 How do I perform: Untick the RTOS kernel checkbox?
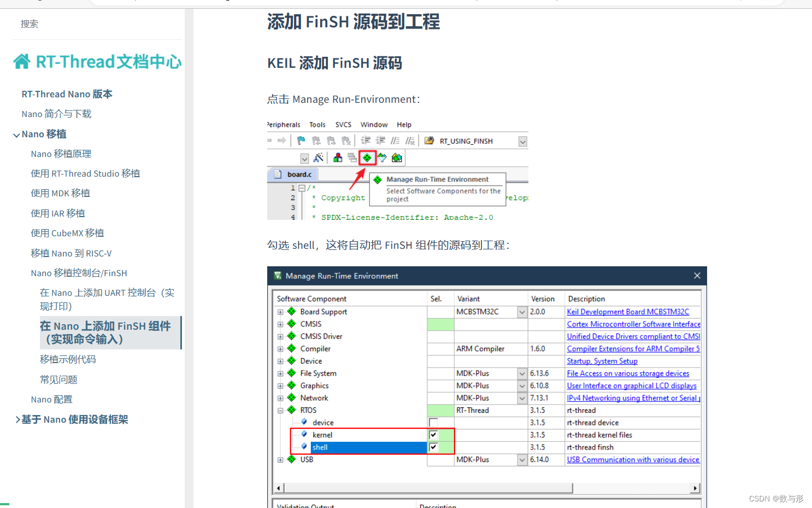[433, 435]
